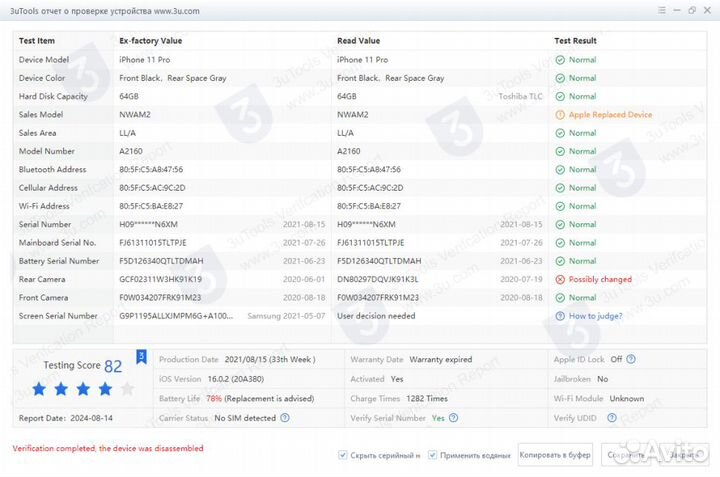Click the Carrier Status help icon
720x477 pixels.
point(285,418)
